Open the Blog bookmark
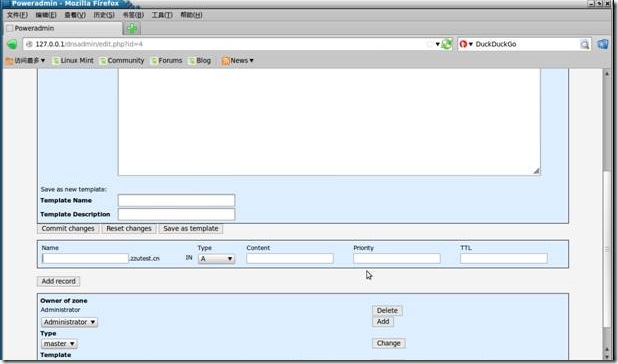This screenshot has height=364, width=618. tap(199, 61)
